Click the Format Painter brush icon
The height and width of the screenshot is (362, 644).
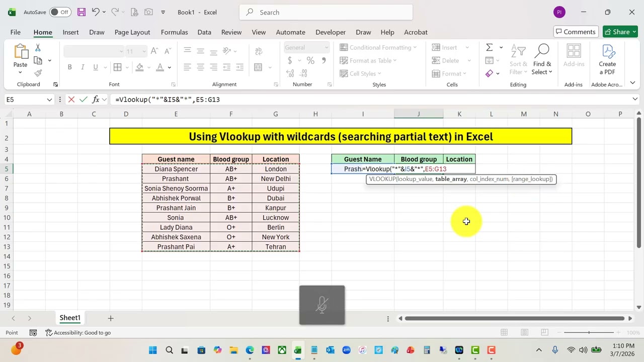click(38, 73)
